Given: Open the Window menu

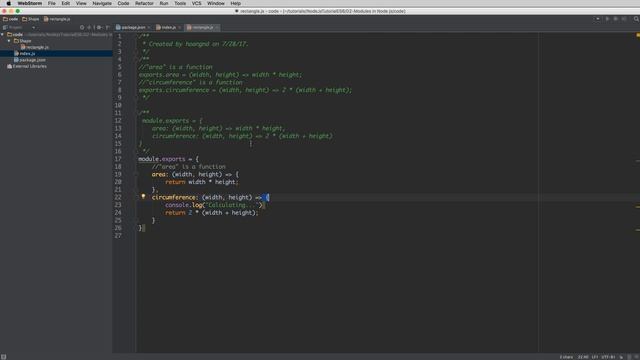Looking at the screenshot, I should pyautogui.click(x=216, y=3).
